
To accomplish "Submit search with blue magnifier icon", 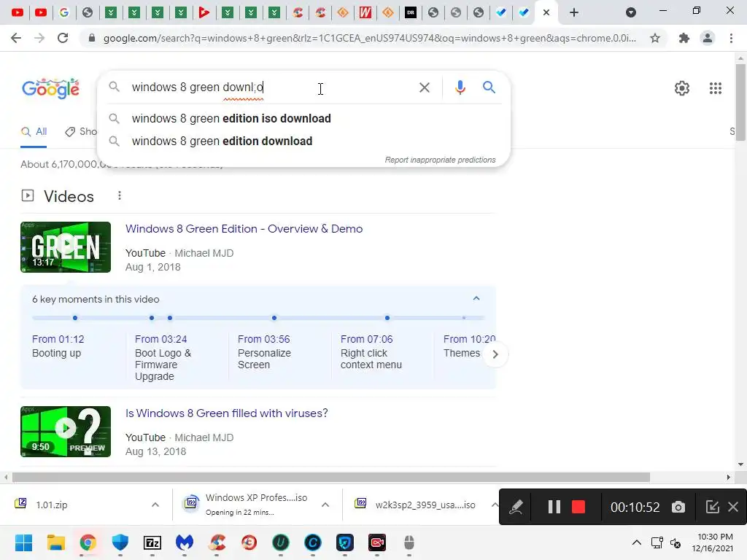I will pyautogui.click(x=489, y=87).
